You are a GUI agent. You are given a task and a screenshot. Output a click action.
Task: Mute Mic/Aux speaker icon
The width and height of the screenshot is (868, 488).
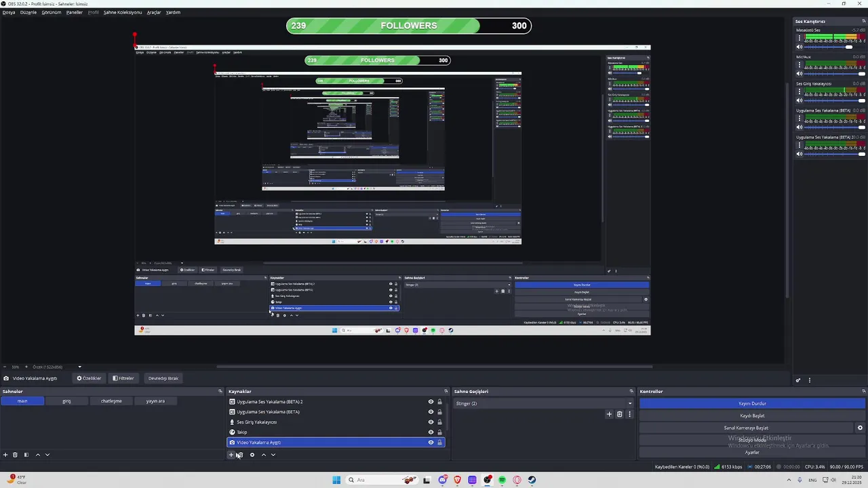tap(800, 73)
